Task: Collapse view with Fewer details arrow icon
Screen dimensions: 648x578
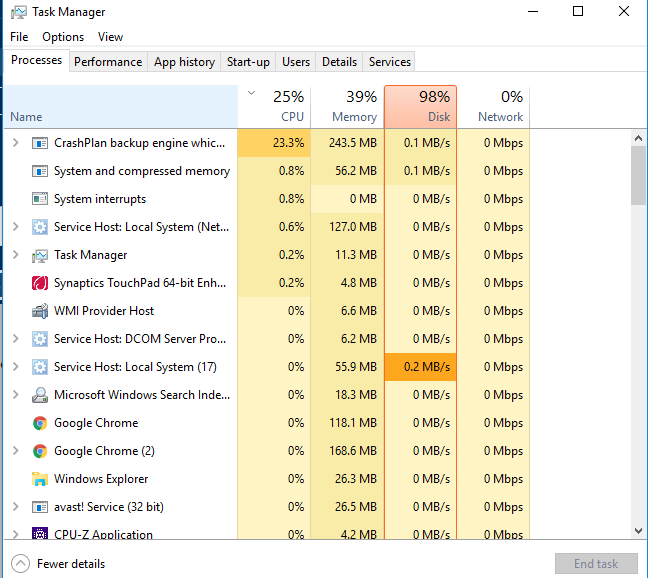Action: [x=20, y=564]
